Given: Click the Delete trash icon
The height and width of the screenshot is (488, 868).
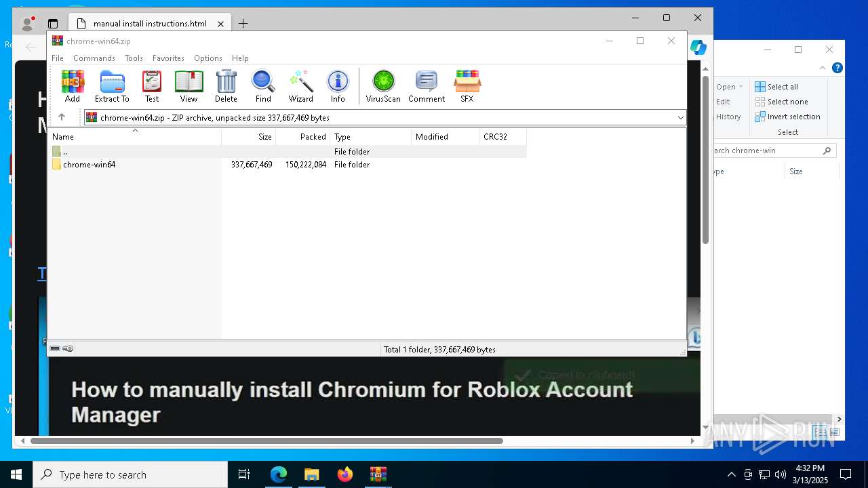Looking at the screenshot, I should click(226, 86).
